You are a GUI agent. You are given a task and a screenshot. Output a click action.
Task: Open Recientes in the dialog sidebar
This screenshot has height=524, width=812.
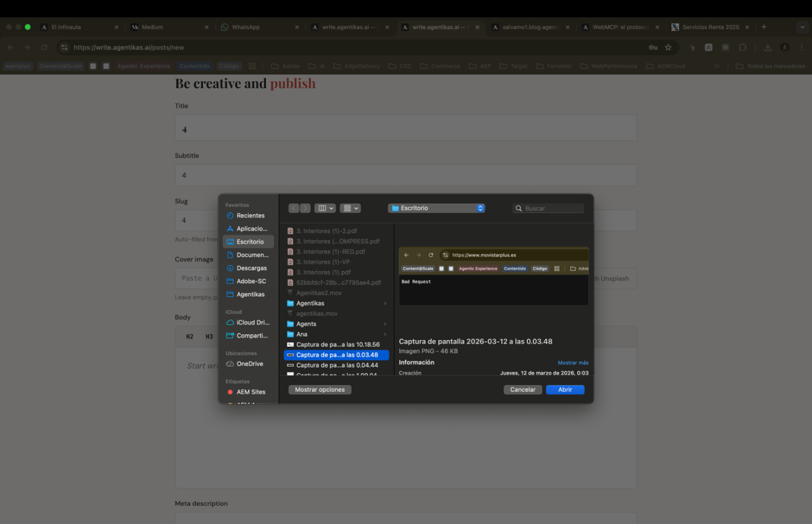[250, 216]
